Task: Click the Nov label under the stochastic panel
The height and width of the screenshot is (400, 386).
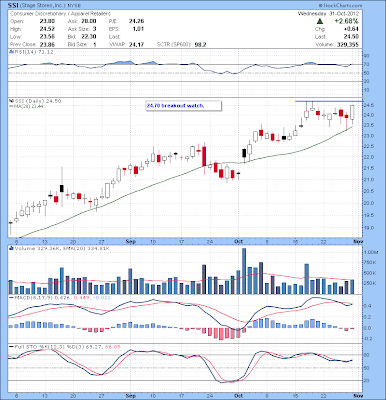Action: [x=358, y=395]
